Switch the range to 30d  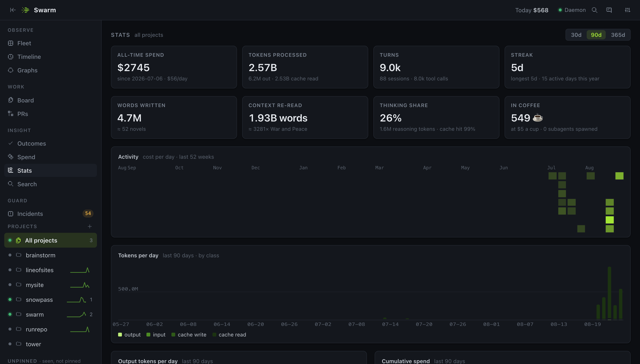click(x=576, y=35)
